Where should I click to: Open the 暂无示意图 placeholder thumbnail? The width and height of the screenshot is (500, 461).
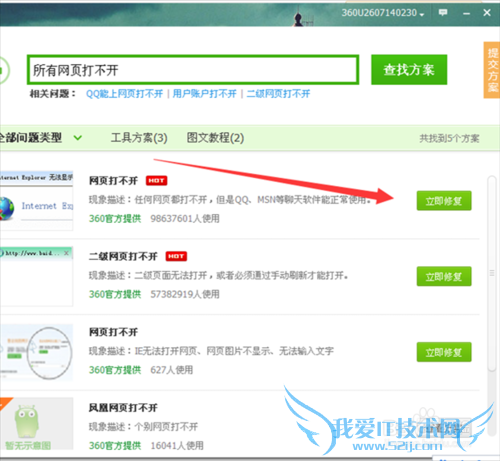coord(36,424)
